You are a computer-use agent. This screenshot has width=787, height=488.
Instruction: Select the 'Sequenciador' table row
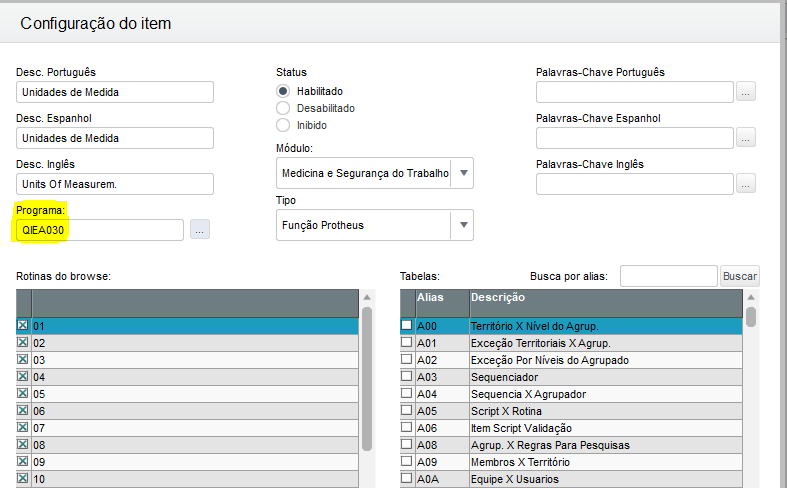[571, 377]
